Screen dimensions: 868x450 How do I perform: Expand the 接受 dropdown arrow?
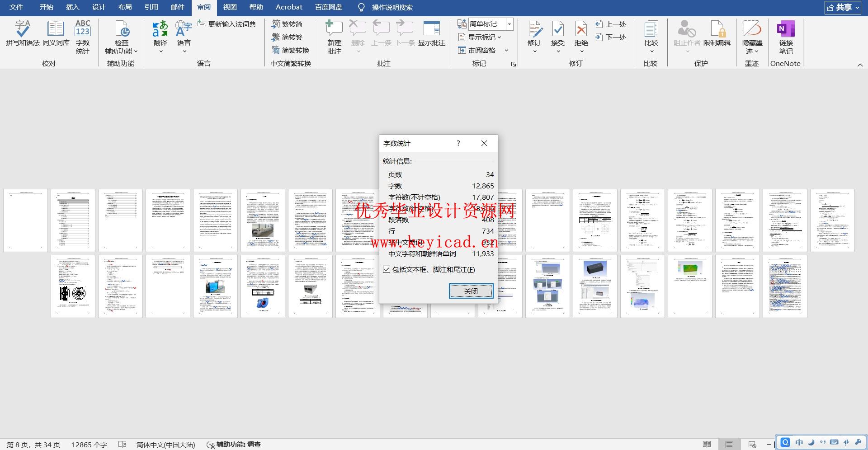[x=558, y=51]
